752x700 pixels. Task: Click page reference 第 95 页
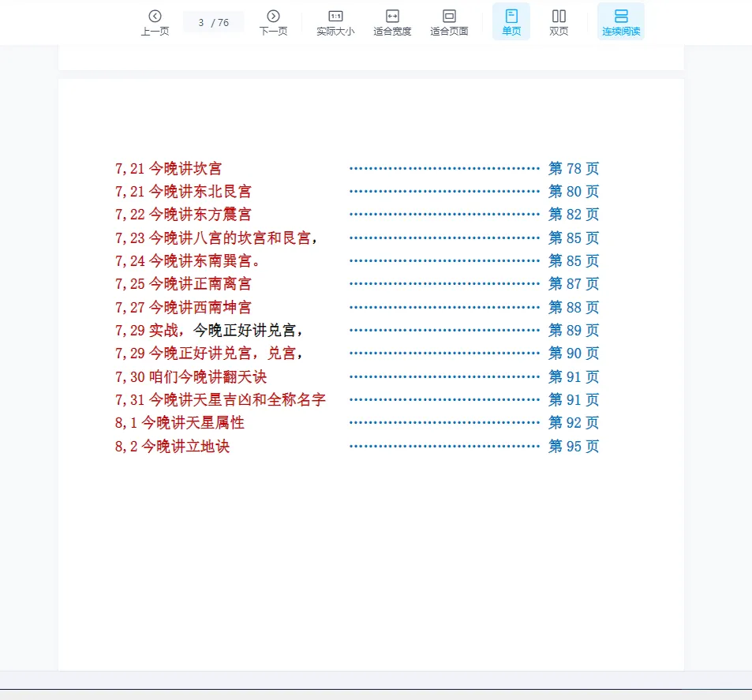(574, 446)
